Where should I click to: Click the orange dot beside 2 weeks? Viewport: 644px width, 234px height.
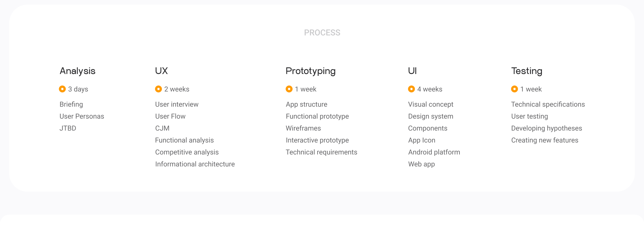pyautogui.click(x=158, y=89)
